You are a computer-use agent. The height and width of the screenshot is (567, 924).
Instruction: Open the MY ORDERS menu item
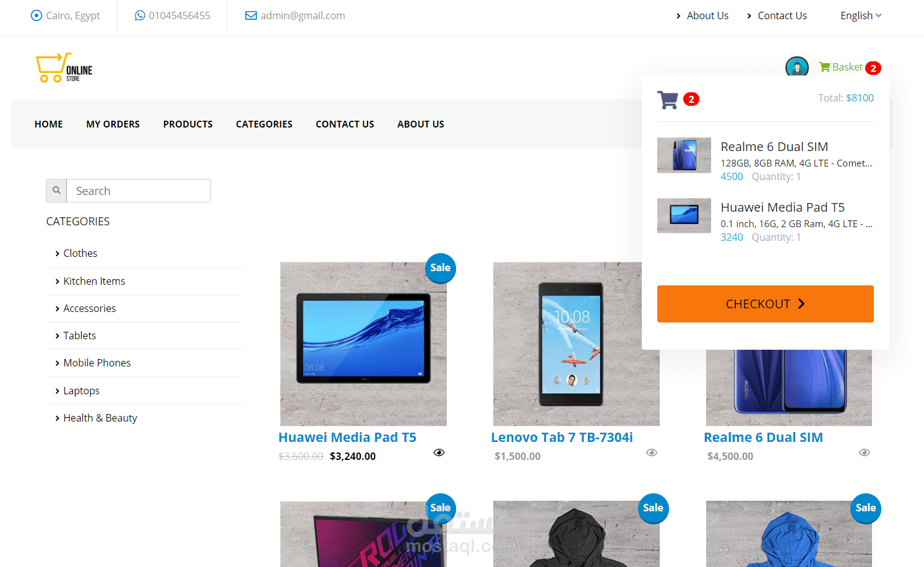pyautogui.click(x=113, y=124)
